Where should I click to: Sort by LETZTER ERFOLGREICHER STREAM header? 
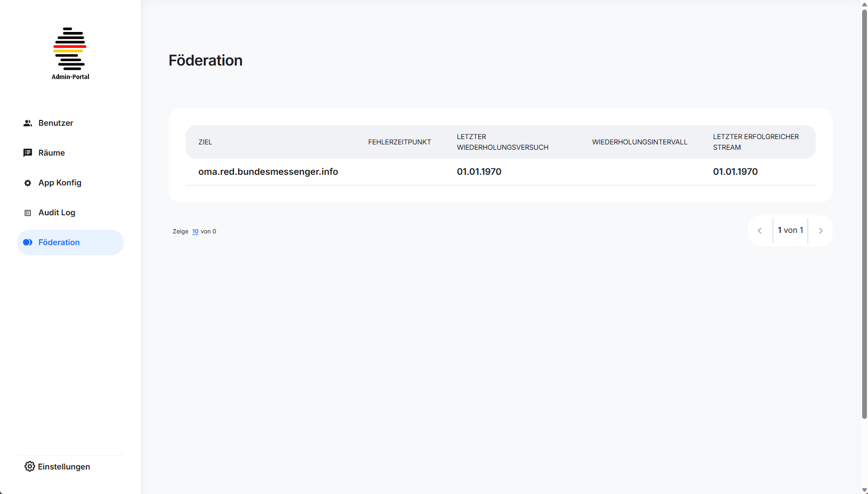756,142
